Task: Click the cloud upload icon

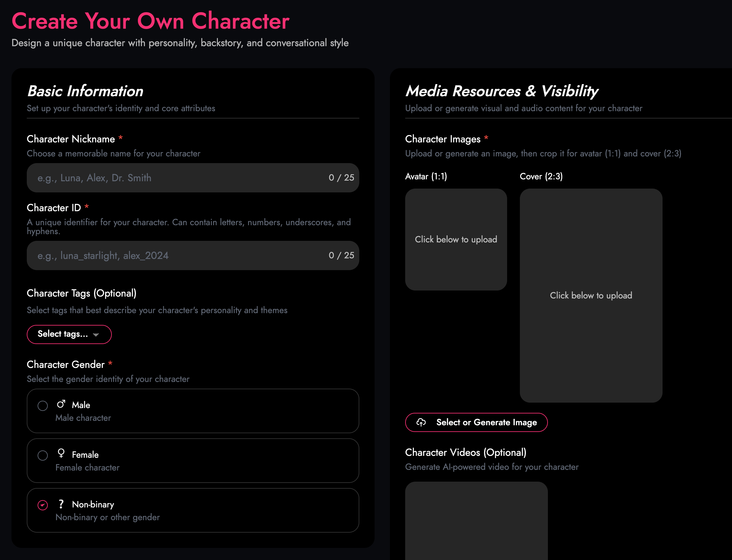Action: [x=421, y=422]
